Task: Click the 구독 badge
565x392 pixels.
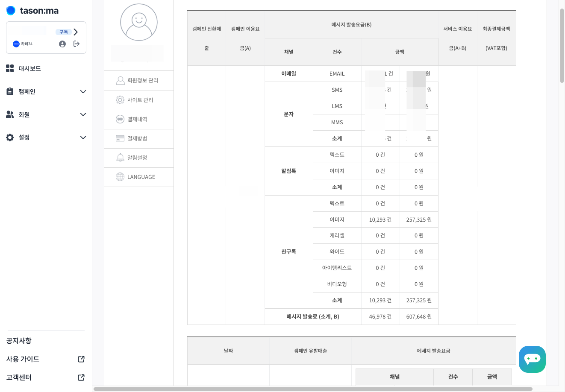Action: (64, 32)
